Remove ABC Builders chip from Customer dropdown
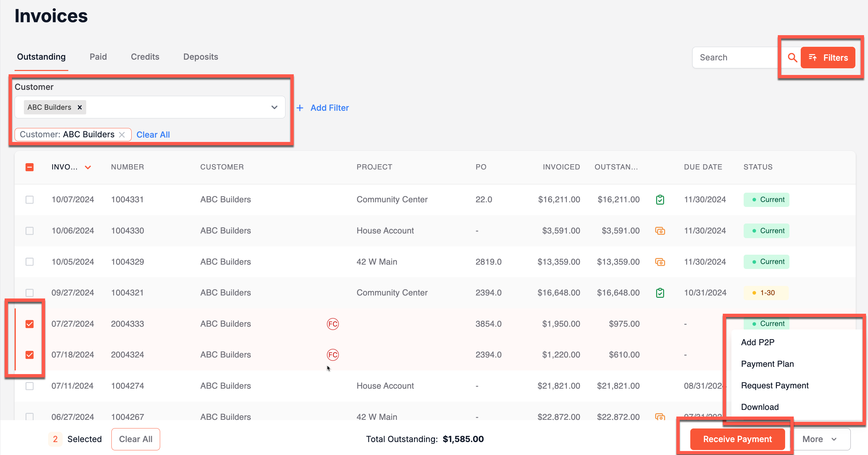Screen dimensions: 868x455 pos(80,107)
